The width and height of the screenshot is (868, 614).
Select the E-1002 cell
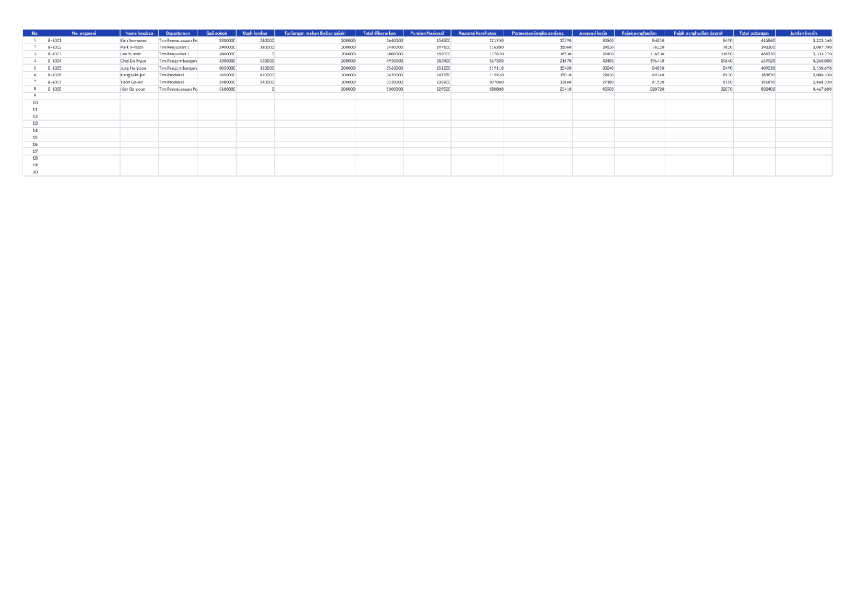click(x=83, y=48)
